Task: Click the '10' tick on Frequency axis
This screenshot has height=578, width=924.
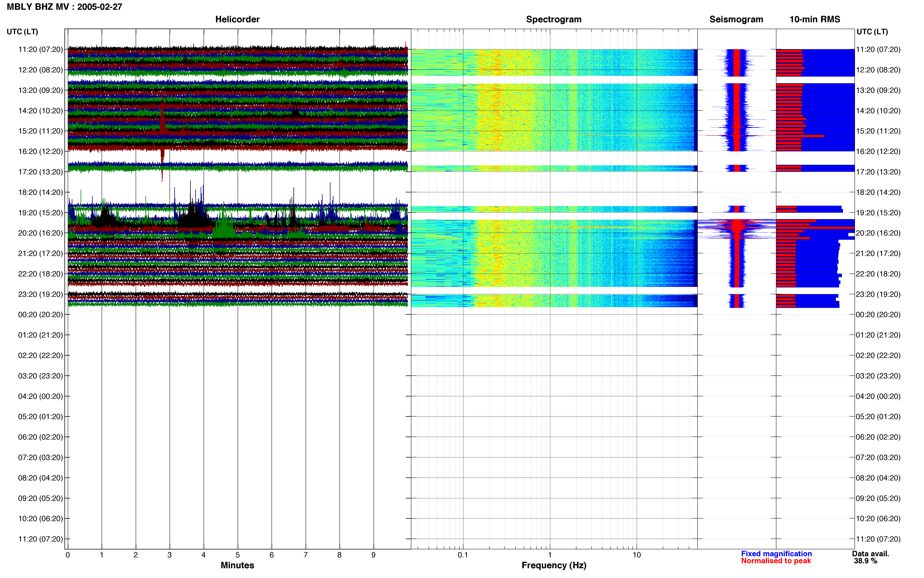Action: [x=637, y=555]
